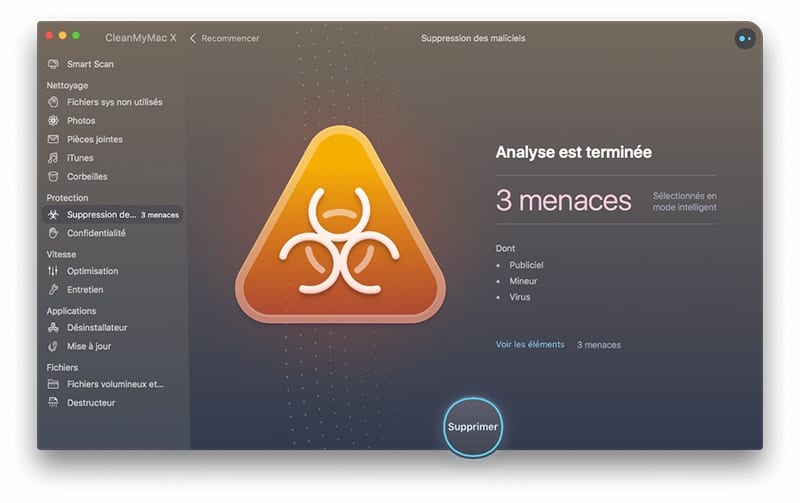This screenshot has height=503, width=800.
Task: Click the Protection section header
Action: click(x=67, y=198)
